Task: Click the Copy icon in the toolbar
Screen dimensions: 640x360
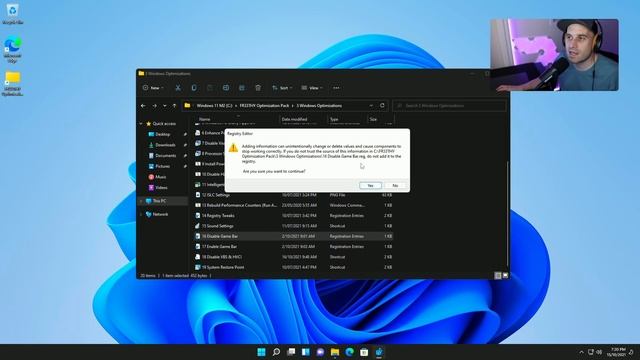Action: coord(194,88)
